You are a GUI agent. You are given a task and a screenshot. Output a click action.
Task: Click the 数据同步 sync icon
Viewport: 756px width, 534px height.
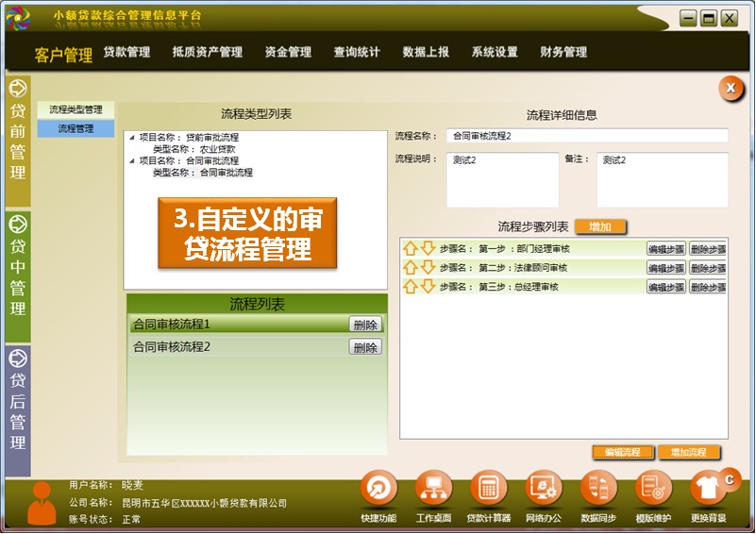click(597, 490)
